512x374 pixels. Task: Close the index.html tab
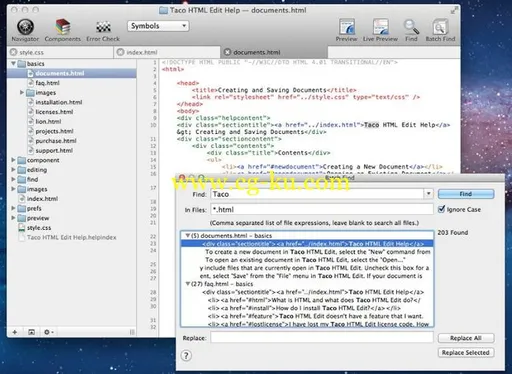[x=121, y=52]
